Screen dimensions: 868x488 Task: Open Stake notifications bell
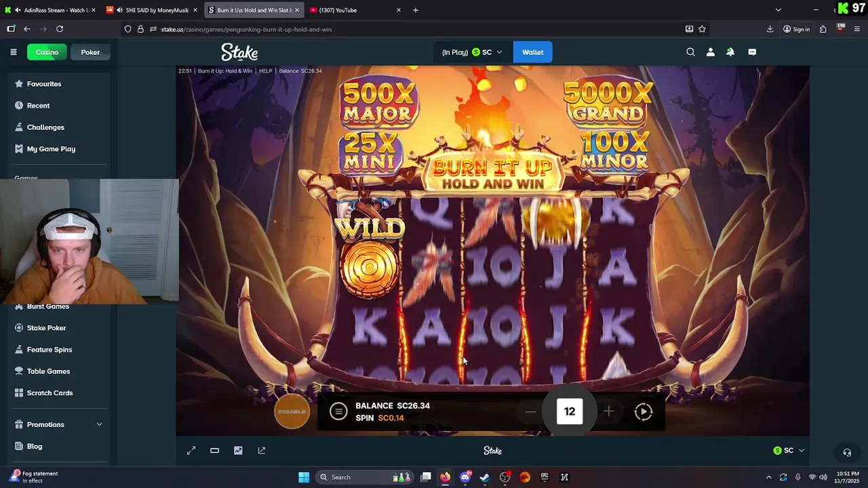coord(730,52)
